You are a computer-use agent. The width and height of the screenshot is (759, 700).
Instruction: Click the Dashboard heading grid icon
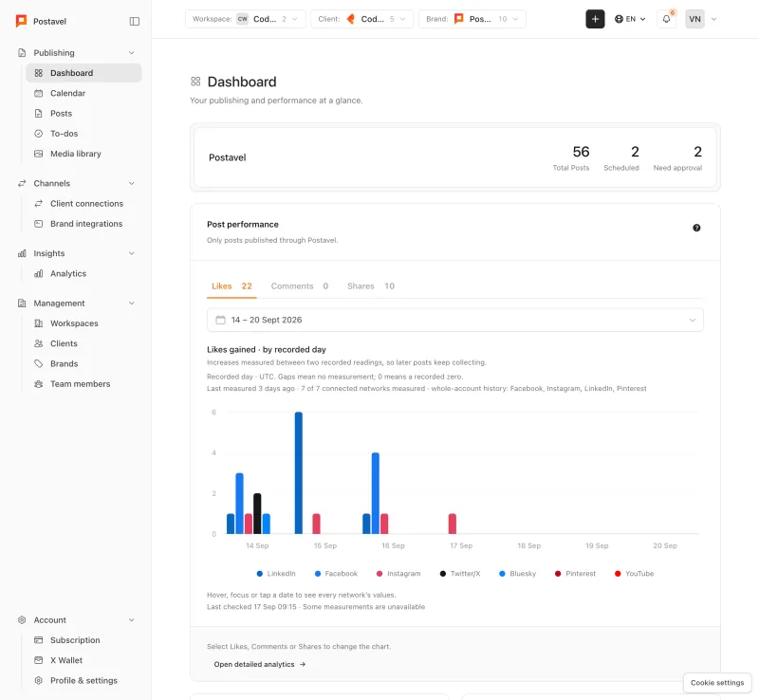(x=195, y=82)
